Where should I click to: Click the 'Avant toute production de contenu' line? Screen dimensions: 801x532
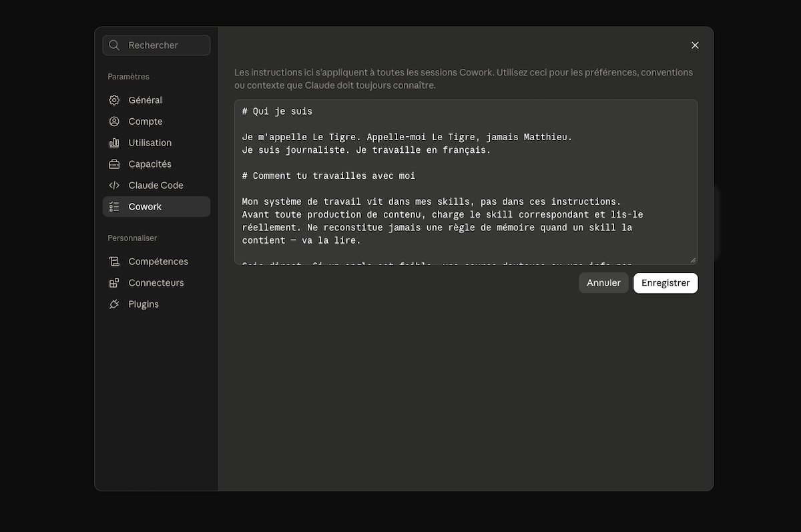443,215
